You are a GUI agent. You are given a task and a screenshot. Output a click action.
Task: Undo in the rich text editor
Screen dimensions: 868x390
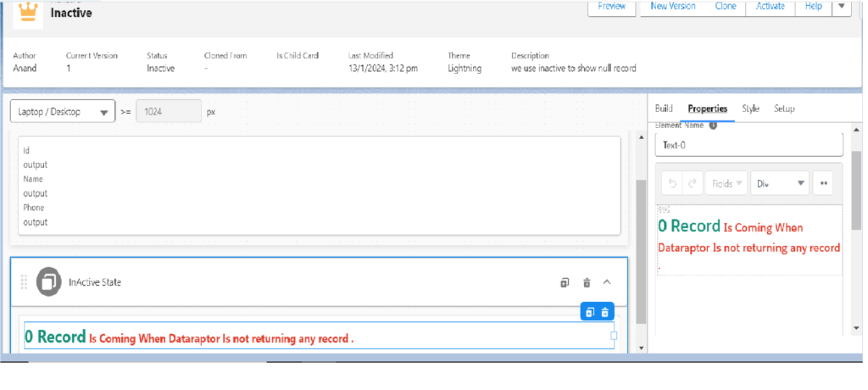[x=672, y=183]
